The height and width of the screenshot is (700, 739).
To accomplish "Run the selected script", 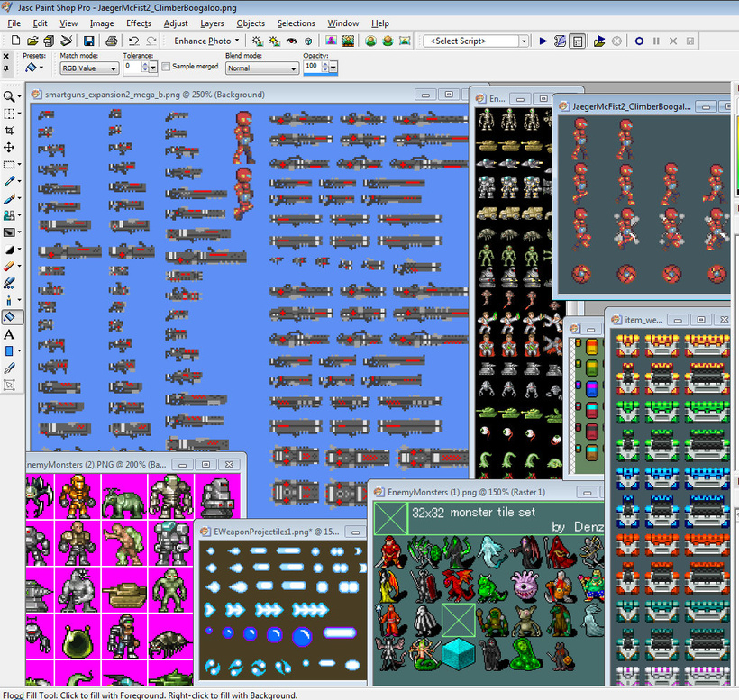I will click(543, 41).
